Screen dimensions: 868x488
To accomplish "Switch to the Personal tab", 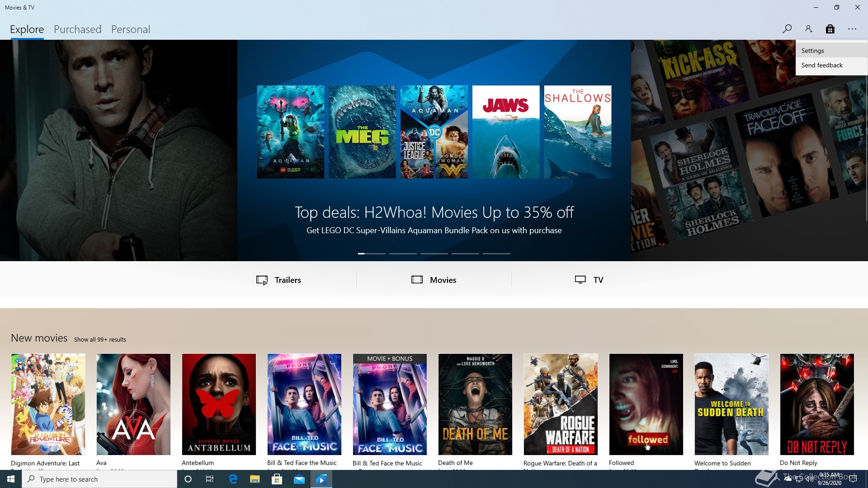I will [131, 29].
